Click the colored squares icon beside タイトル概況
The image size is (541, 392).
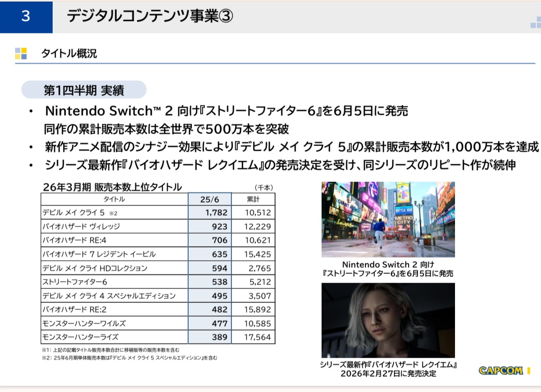(21, 53)
